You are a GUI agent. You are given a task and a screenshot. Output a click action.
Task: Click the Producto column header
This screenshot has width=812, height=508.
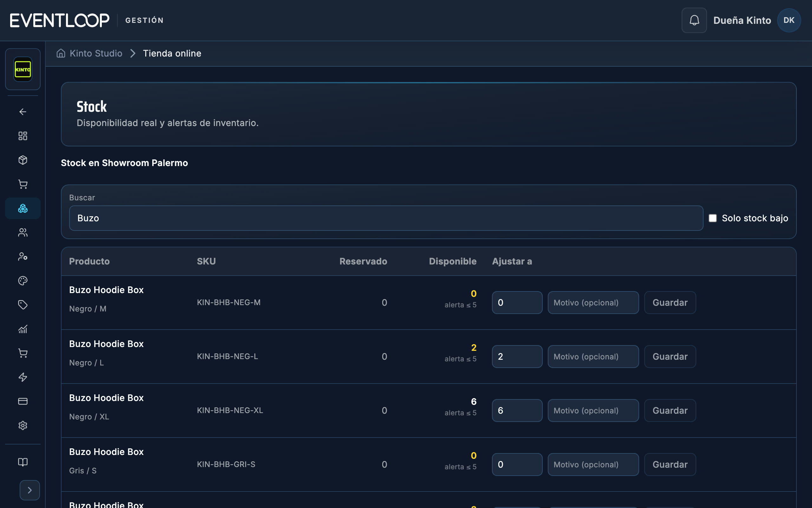pyautogui.click(x=89, y=261)
